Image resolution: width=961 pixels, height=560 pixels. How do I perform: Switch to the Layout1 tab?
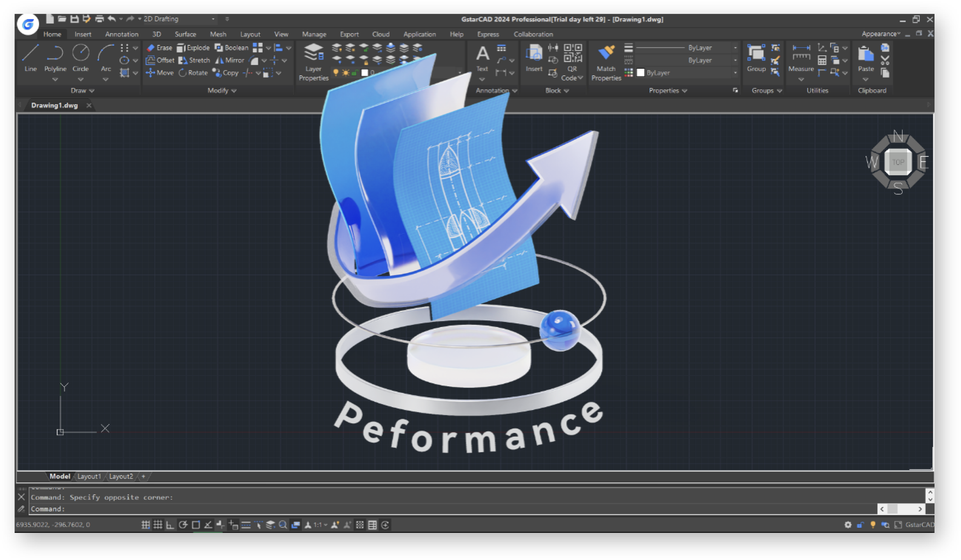(x=89, y=476)
